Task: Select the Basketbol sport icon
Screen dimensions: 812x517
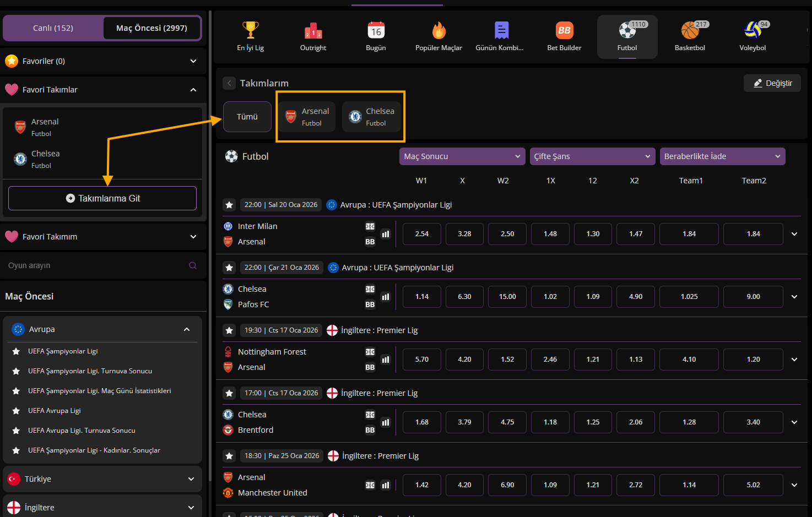Action: [x=690, y=30]
